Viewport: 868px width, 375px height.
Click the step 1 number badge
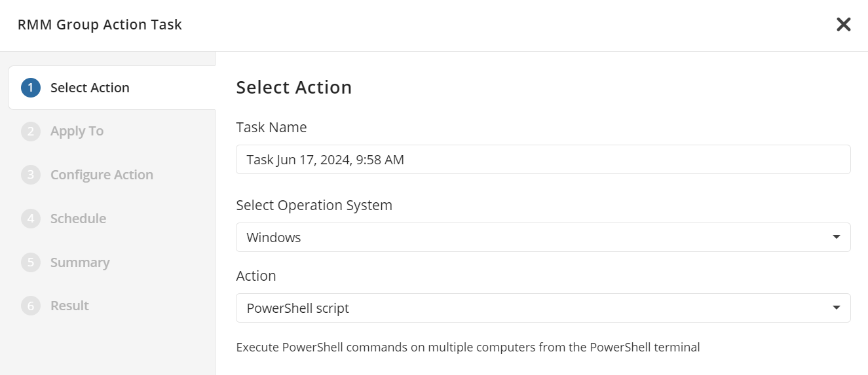(x=31, y=88)
